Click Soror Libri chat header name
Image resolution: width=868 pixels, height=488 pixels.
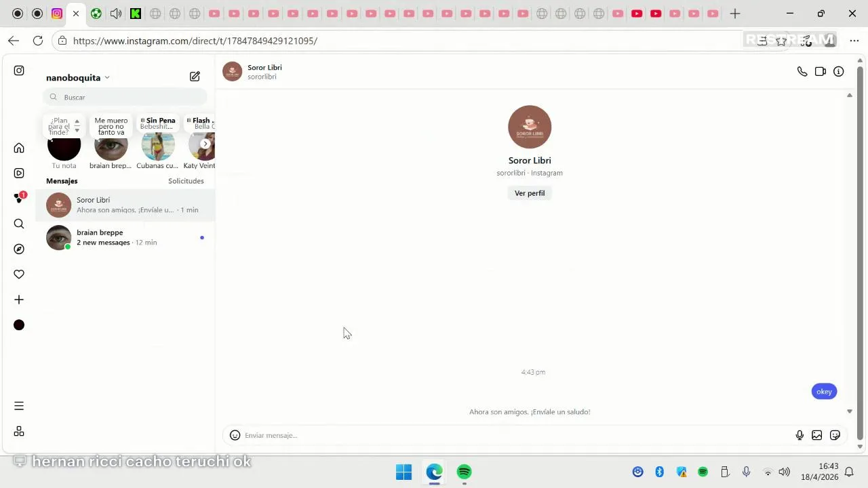point(264,67)
